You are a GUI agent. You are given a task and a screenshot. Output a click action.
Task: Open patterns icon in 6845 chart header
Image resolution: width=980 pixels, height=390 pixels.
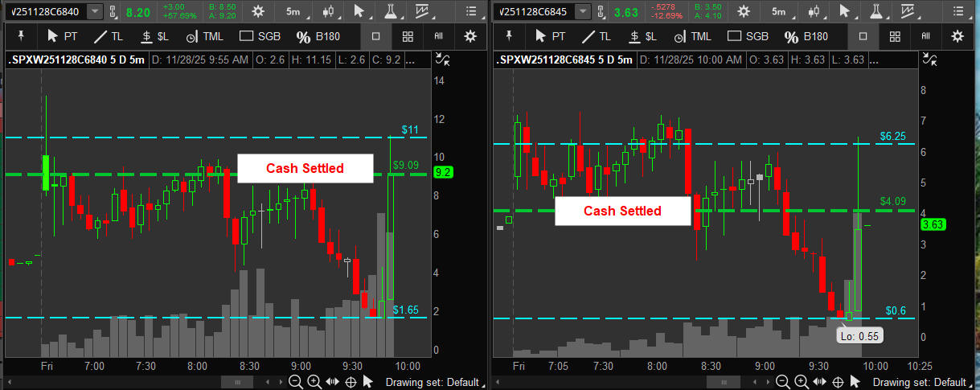(x=908, y=12)
